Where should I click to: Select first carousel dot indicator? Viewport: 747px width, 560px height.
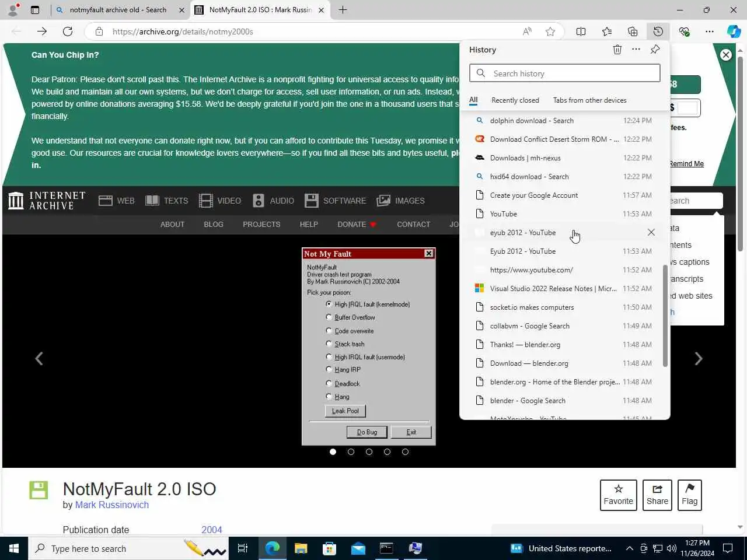pyautogui.click(x=333, y=452)
